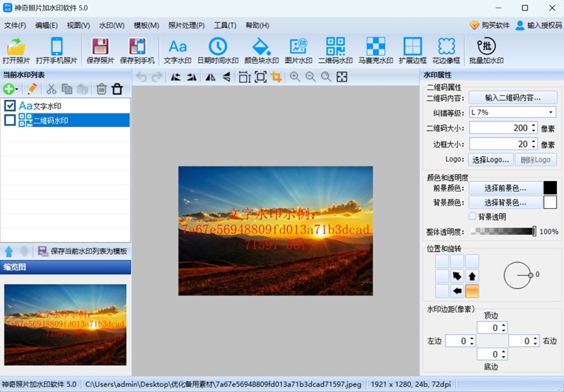Uncheck the 文字水印 checkbox
564x392 pixels.
[x=10, y=106]
